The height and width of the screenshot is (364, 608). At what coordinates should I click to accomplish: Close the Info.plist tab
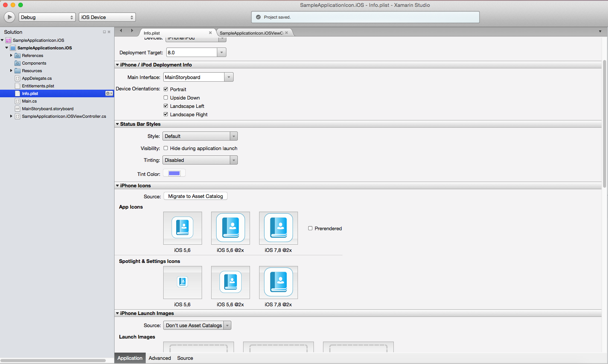(x=210, y=33)
